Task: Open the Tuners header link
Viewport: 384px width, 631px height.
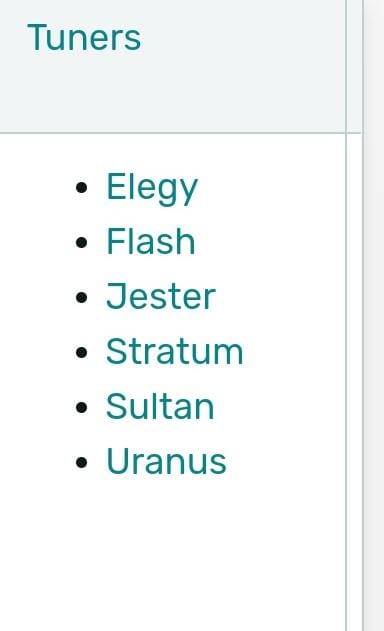Action: [x=84, y=38]
